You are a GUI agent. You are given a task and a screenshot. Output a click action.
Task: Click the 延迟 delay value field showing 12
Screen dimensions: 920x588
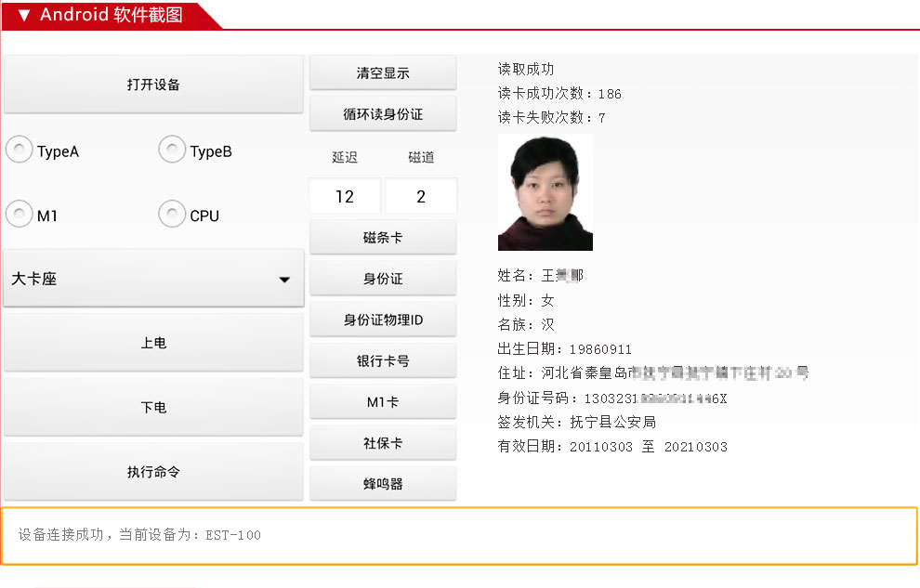click(344, 196)
